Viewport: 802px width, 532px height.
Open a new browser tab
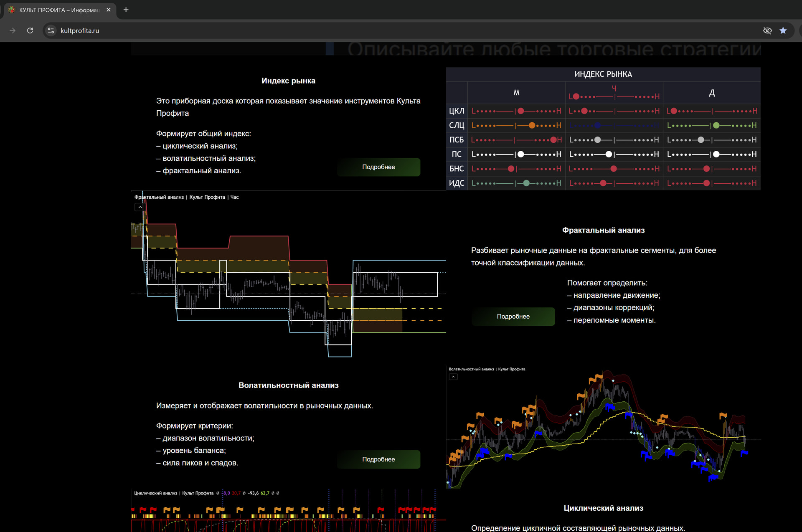click(x=126, y=10)
